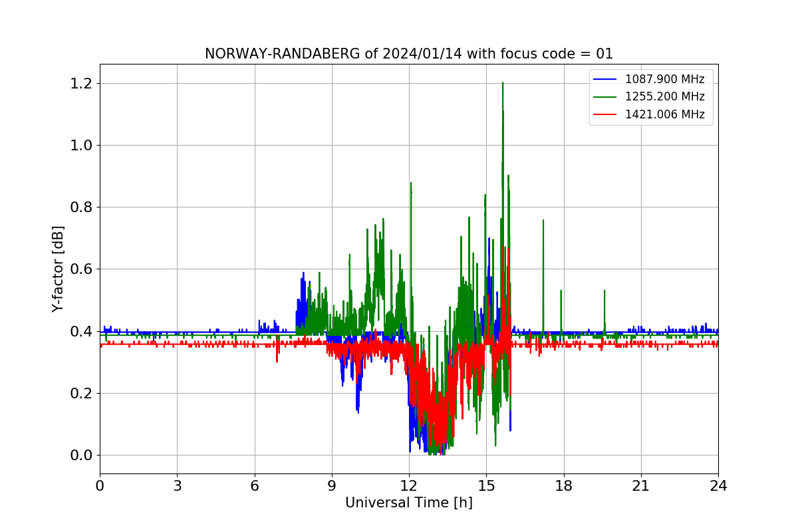The height and width of the screenshot is (532, 798).
Task: Click the y-axis tick label 0.6
Action: [x=81, y=269]
